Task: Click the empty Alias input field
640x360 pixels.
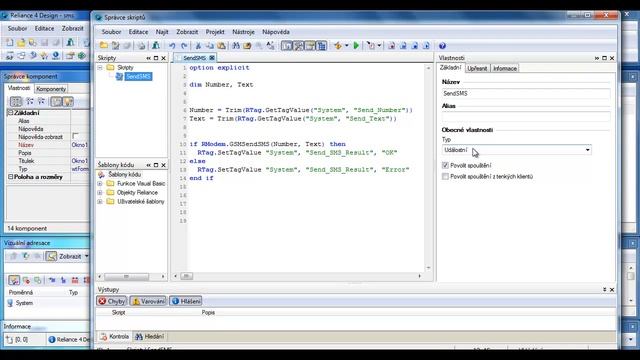Action: tap(526, 117)
